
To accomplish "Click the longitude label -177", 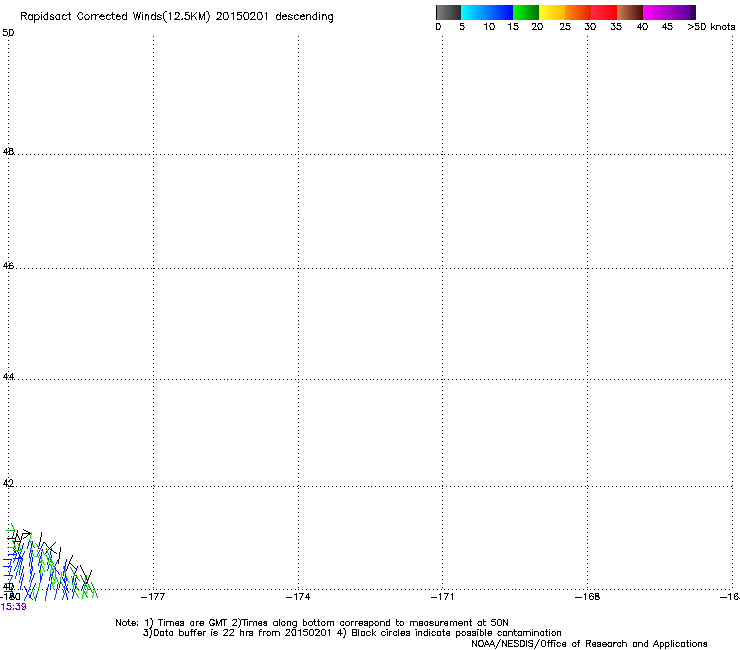I will click(153, 597).
